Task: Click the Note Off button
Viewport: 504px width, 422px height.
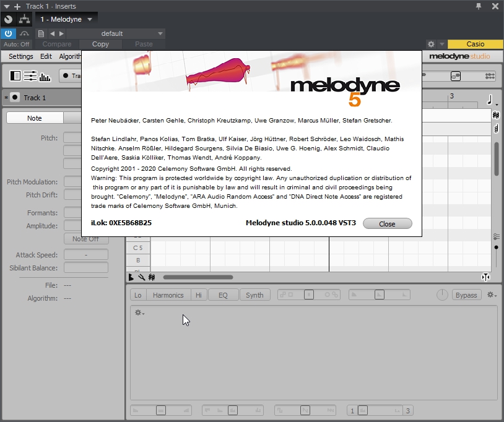Action: tap(86, 239)
